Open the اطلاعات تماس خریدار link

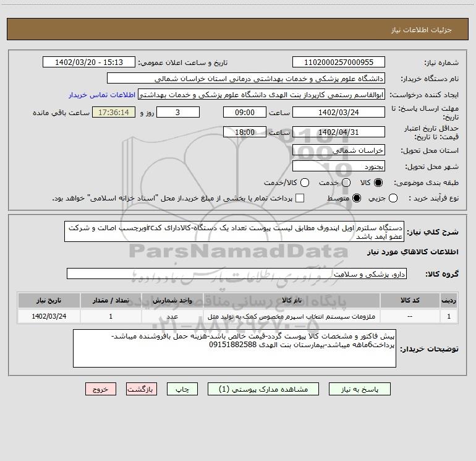(102, 95)
